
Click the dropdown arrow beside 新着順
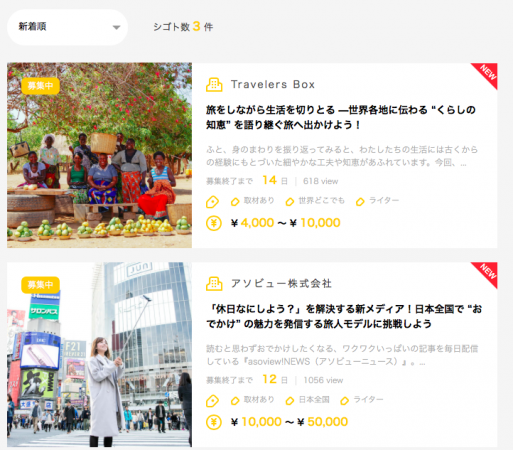pyautogui.click(x=116, y=27)
